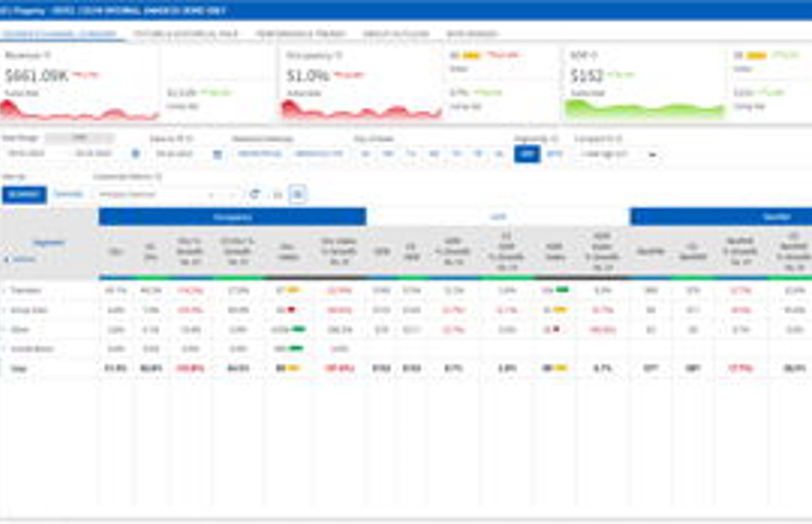The image size is (812, 524).
Task: Click the first reservation date link
Action: coord(259,153)
